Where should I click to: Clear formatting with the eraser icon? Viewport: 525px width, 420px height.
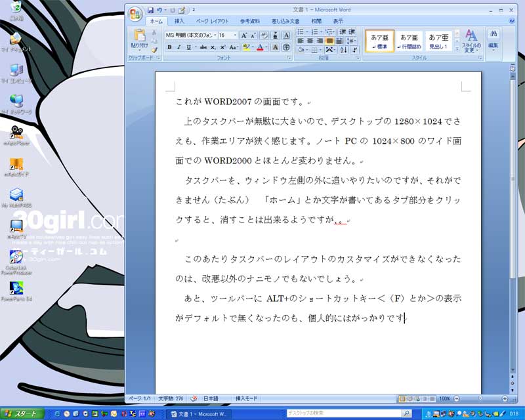point(264,35)
